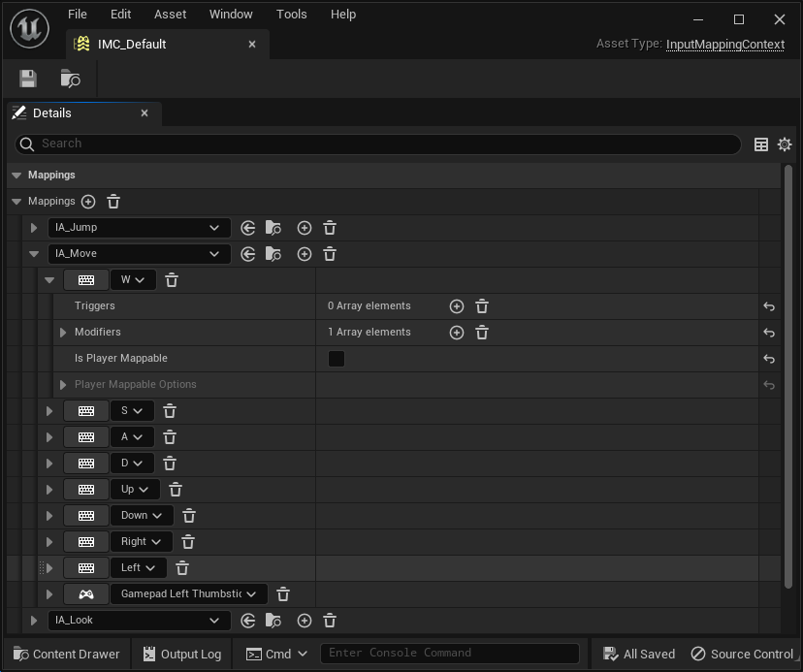Toggle the Is Player Mappable checkbox
The image size is (803, 672).
(x=337, y=358)
